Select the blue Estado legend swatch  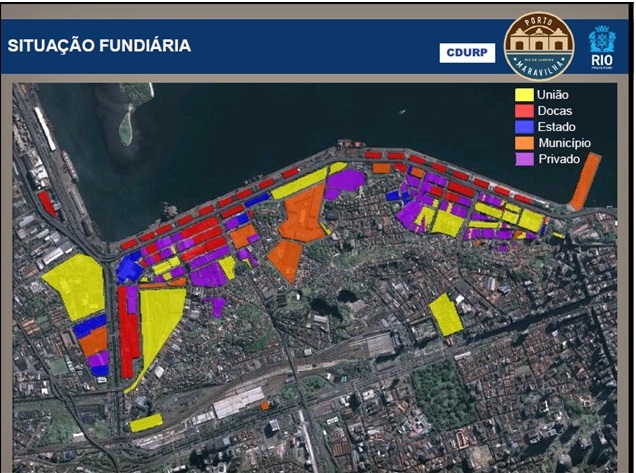(x=523, y=127)
